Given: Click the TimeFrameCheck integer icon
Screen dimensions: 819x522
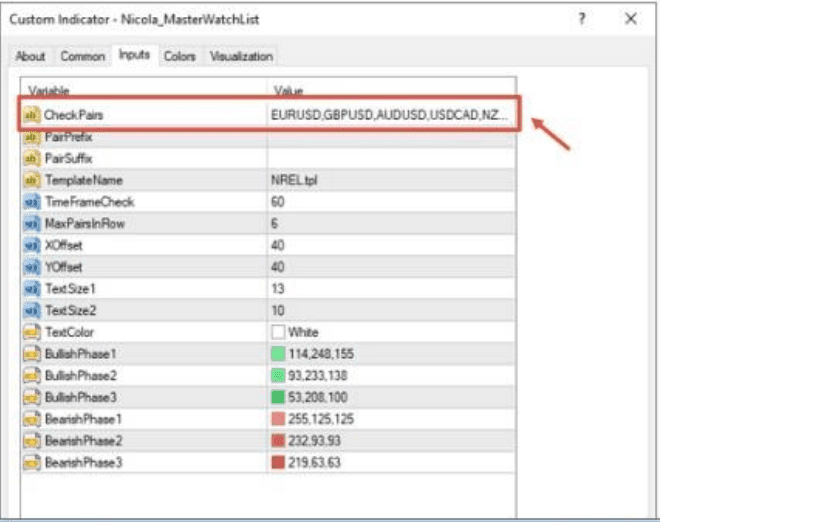Looking at the screenshot, I should point(31,202).
